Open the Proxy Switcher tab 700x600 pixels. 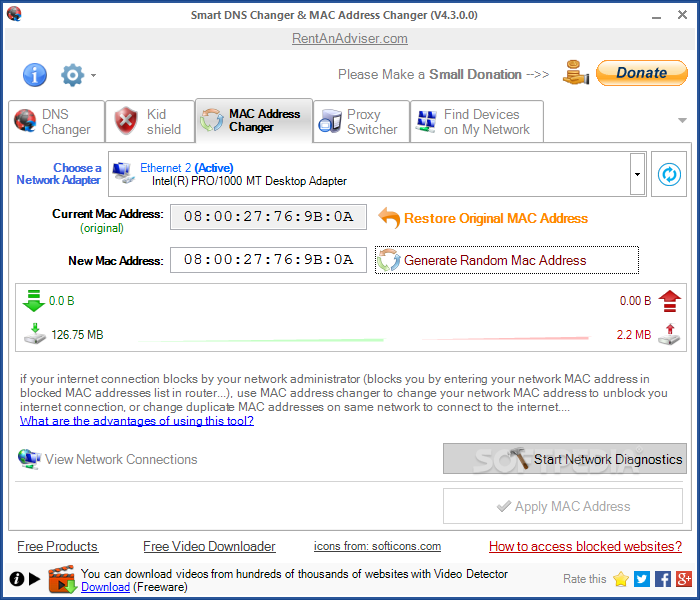click(x=362, y=122)
